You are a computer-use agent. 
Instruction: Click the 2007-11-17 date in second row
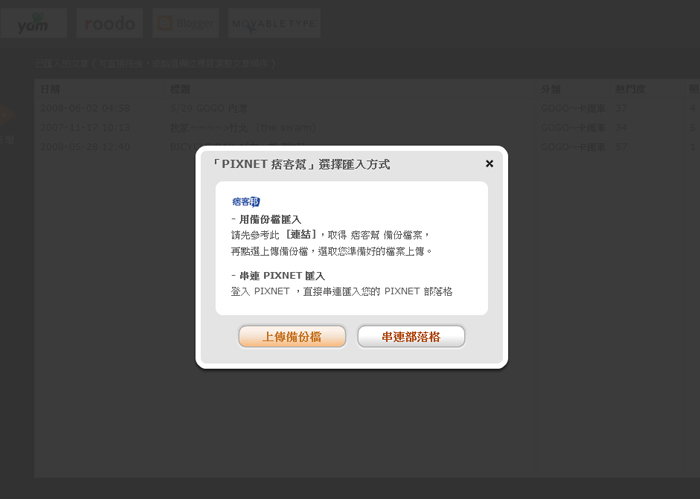click(85, 127)
